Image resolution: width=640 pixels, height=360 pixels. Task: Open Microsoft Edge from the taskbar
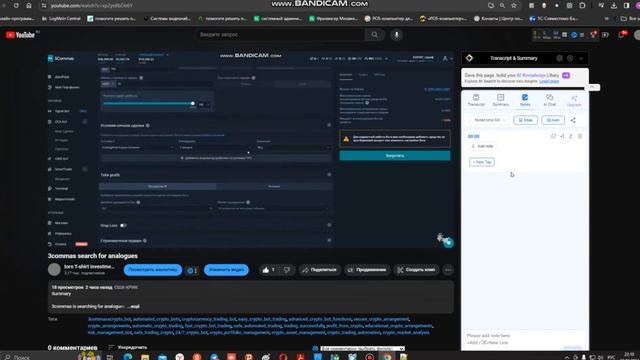coord(128,357)
